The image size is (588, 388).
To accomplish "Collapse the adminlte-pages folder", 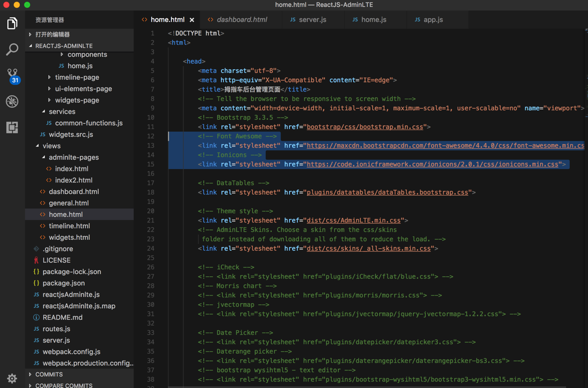I will click(x=44, y=157).
